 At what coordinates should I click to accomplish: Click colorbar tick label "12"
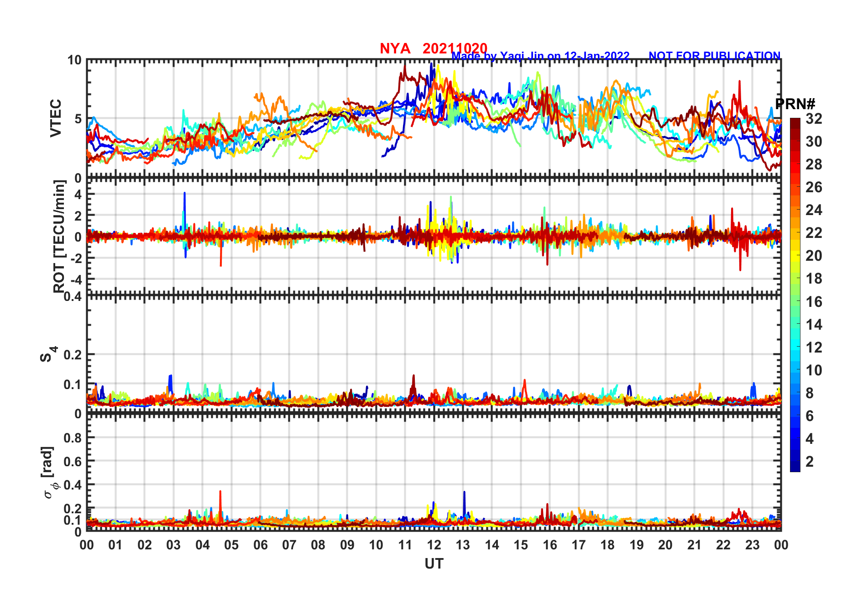814,348
